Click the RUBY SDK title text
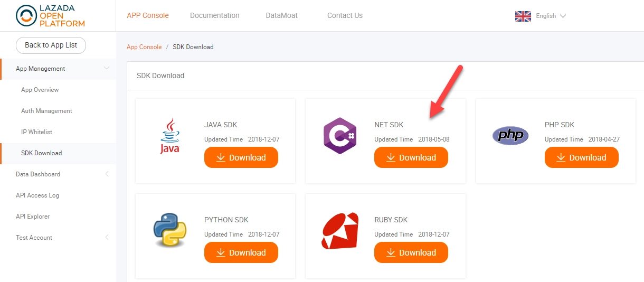 tap(391, 220)
